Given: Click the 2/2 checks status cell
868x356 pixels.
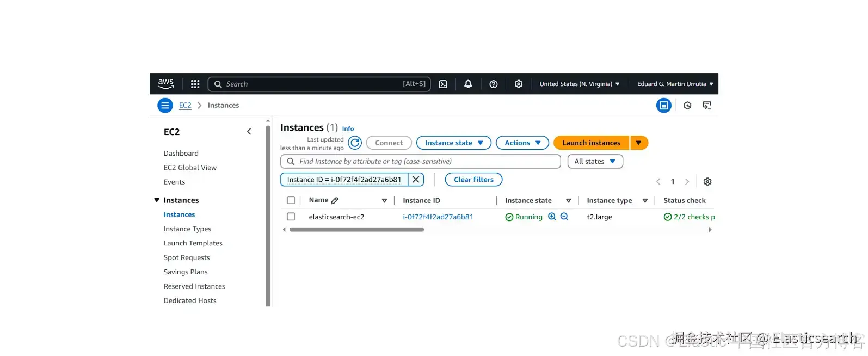Looking at the screenshot, I should [x=689, y=217].
